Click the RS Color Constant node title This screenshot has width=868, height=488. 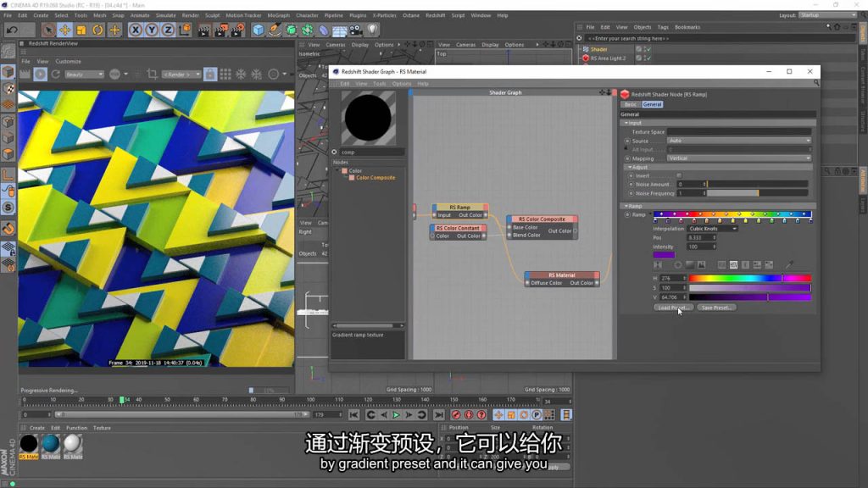[458, 228]
